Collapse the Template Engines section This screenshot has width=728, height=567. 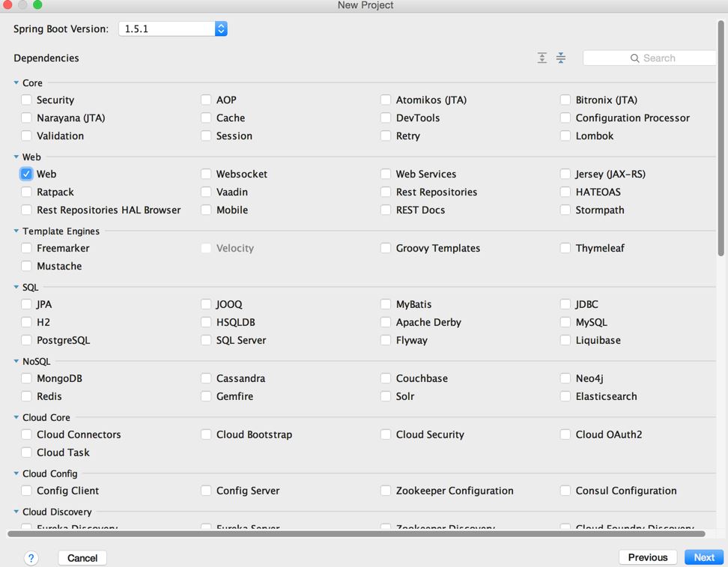click(16, 231)
